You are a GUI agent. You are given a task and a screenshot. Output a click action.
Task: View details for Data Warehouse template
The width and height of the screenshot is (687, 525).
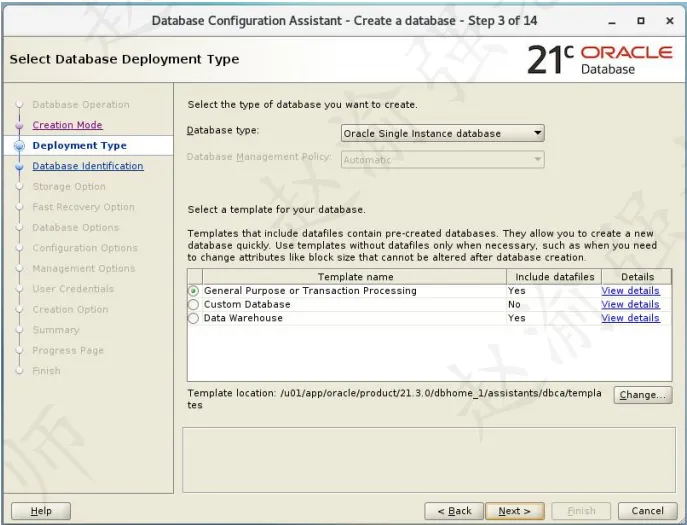[630, 318]
